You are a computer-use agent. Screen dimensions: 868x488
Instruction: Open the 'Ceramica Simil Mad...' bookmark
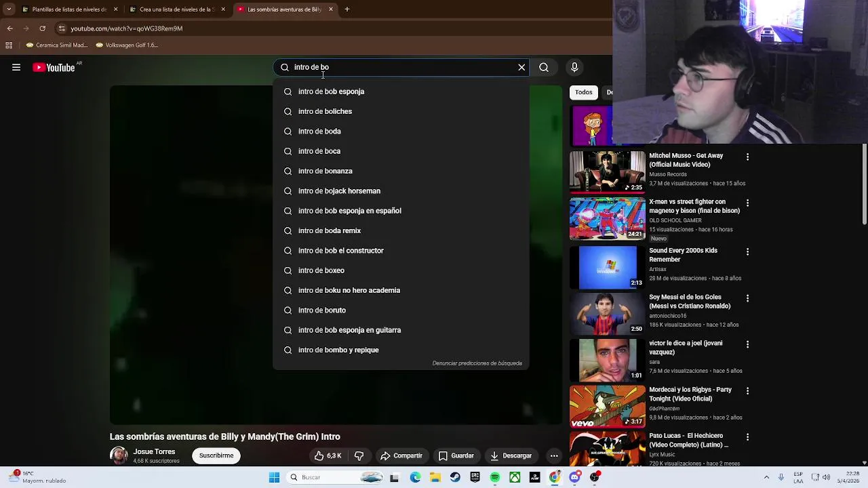click(57, 45)
